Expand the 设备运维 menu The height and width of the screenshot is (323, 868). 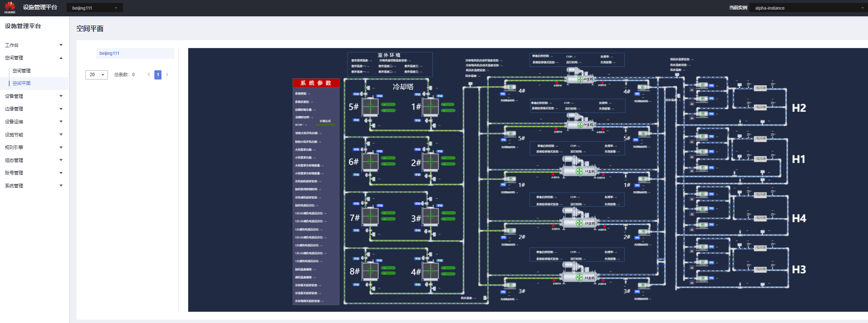point(34,122)
